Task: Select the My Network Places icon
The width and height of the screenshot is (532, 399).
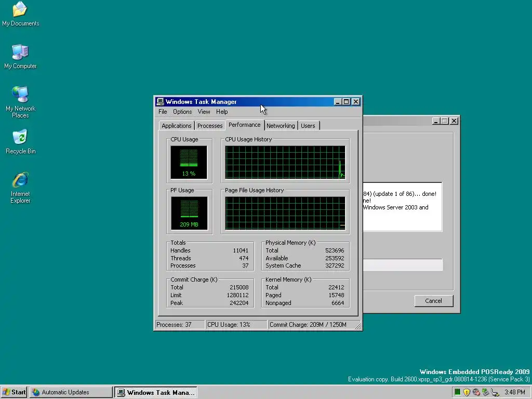Action: click(x=20, y=102)
